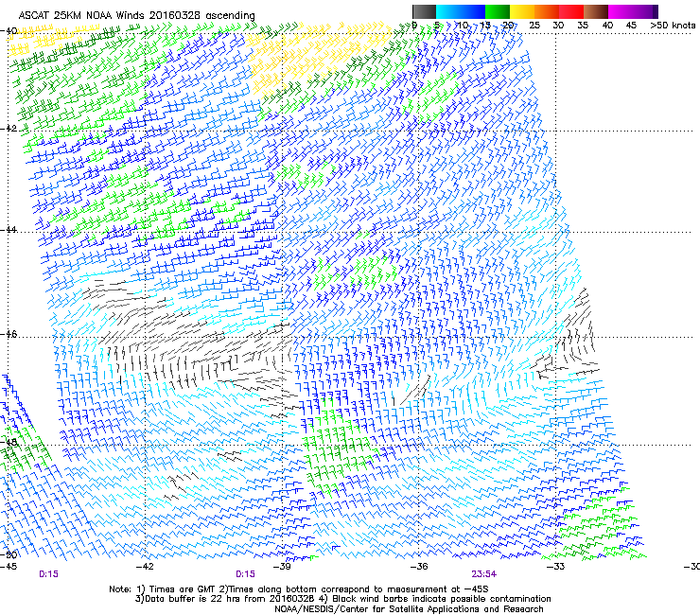The image size is (700, 615).
Task: Click the cyan-to-blue 5-15 knots legend gradient
Action: tap(461, 11)
